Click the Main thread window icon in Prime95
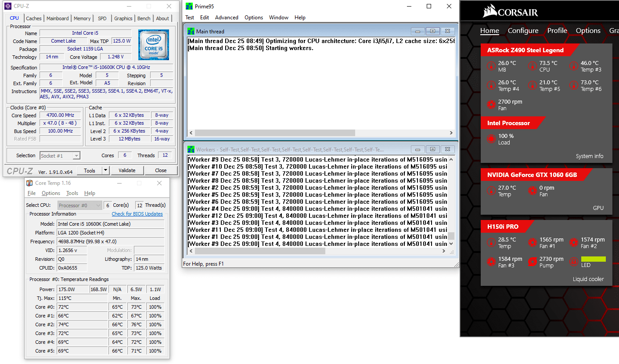Viewport: 619px width, 364px height. (191, 31)
